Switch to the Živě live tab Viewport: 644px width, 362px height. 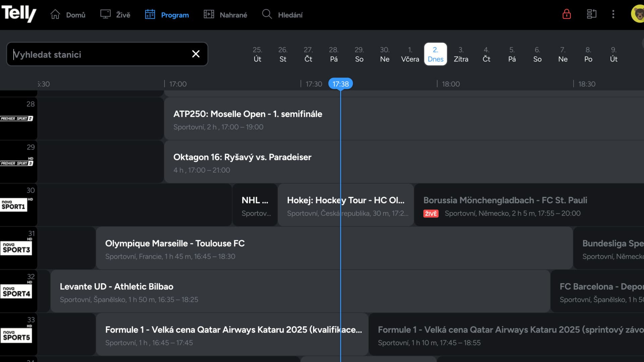click(115, 15)
